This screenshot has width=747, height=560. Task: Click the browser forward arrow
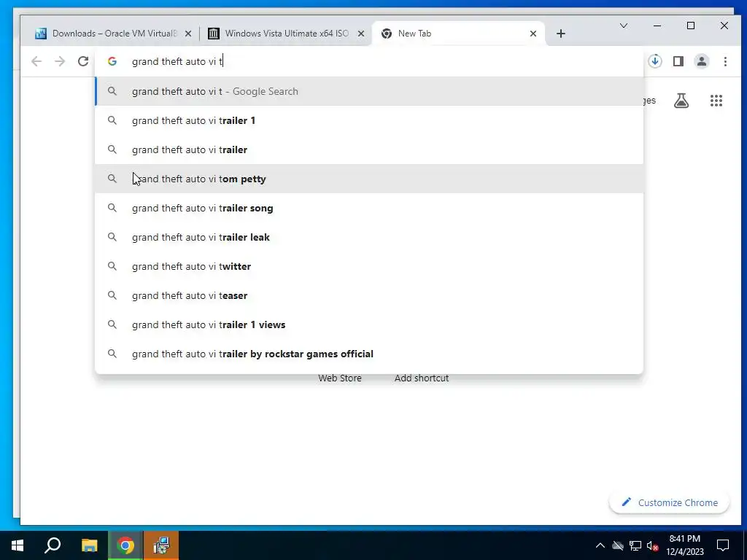(x=60, y=61)
